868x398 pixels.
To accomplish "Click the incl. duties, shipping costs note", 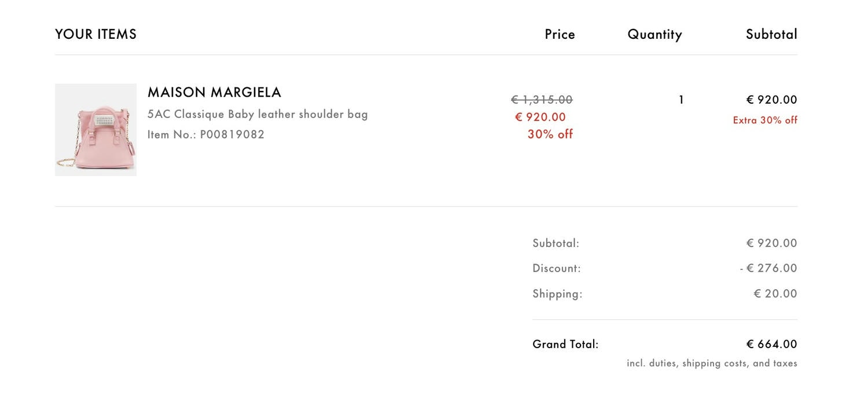I will click(x=712, y=363).
